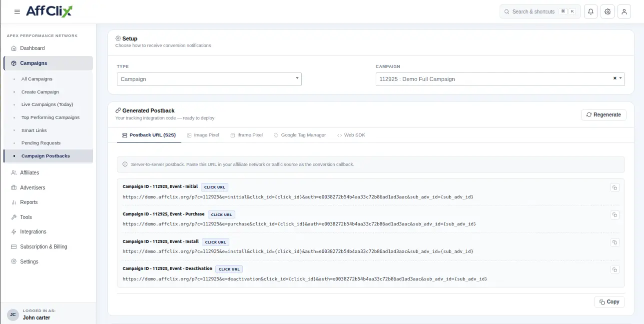Open Smart Links in the sidebar
644x324 pixels.
pyautogui.click(x=48, y=130)
